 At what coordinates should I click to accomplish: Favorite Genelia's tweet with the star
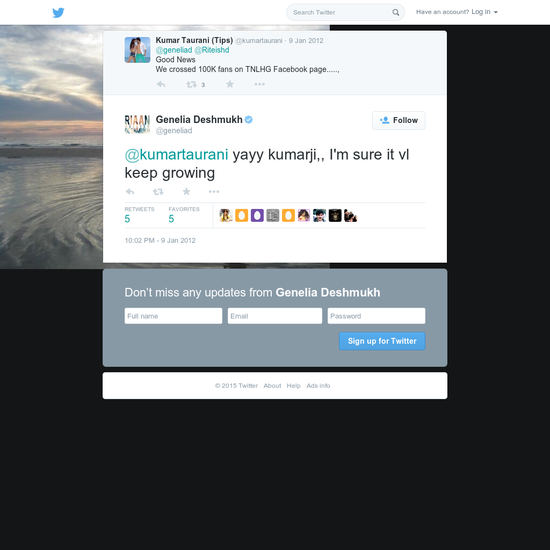tap(186, 192)
